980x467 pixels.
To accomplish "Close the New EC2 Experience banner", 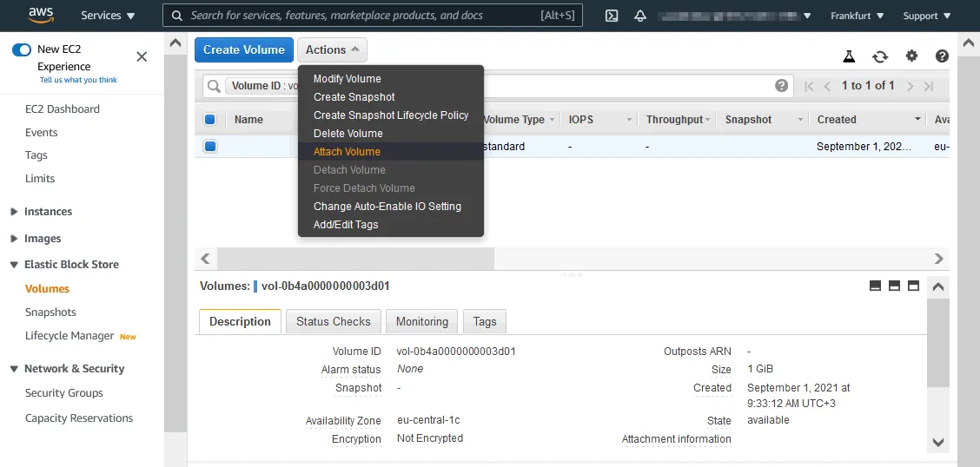I will pos(142,56).
